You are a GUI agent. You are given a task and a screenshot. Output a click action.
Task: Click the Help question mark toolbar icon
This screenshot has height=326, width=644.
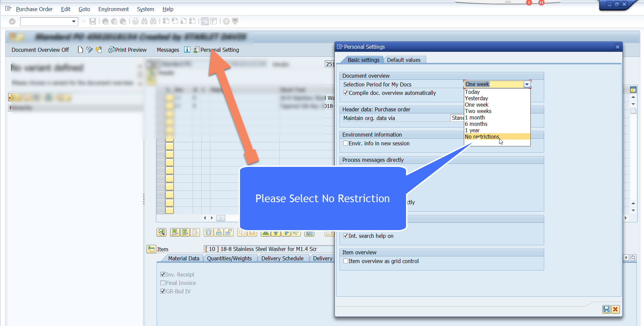226,22
